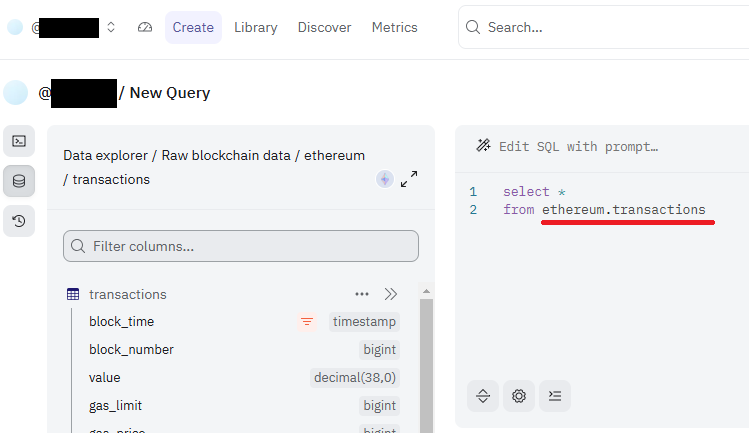Click the Filter columns field
This screenshot has height=433, width=749.
(241, 246)
